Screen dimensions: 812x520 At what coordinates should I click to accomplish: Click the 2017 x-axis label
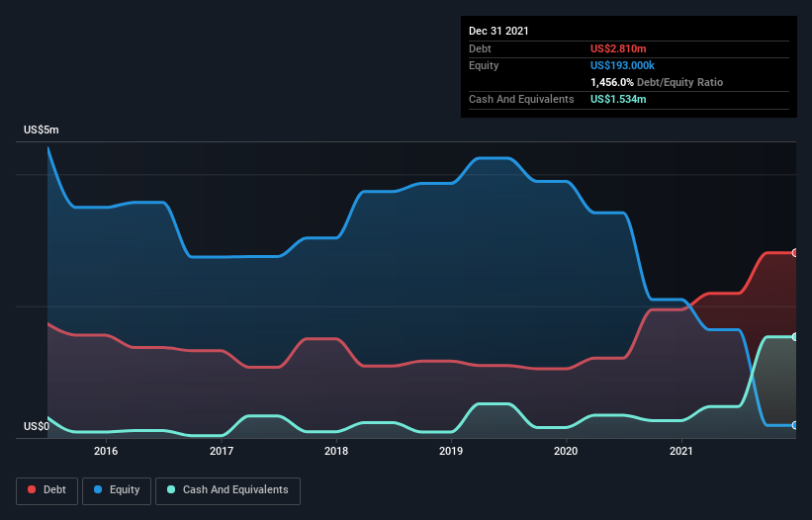coord(222,451)
